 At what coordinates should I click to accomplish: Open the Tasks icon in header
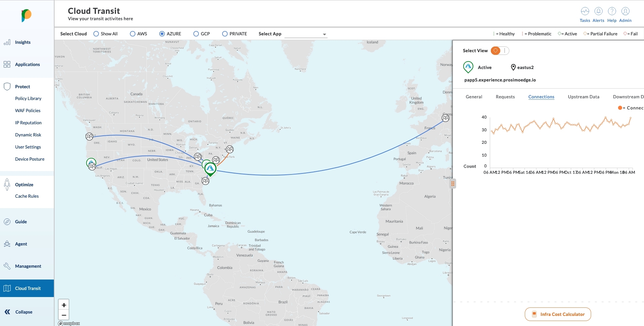pos(585,11)
